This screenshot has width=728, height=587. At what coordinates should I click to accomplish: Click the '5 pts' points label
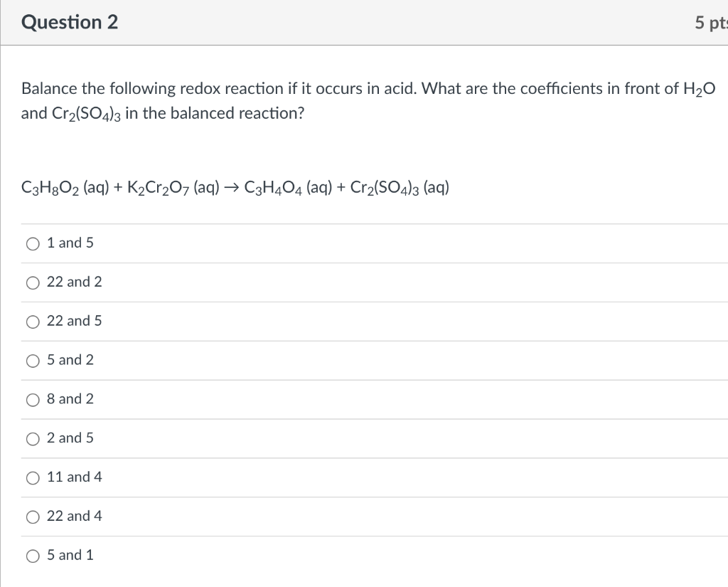click(x=710, y=23)
